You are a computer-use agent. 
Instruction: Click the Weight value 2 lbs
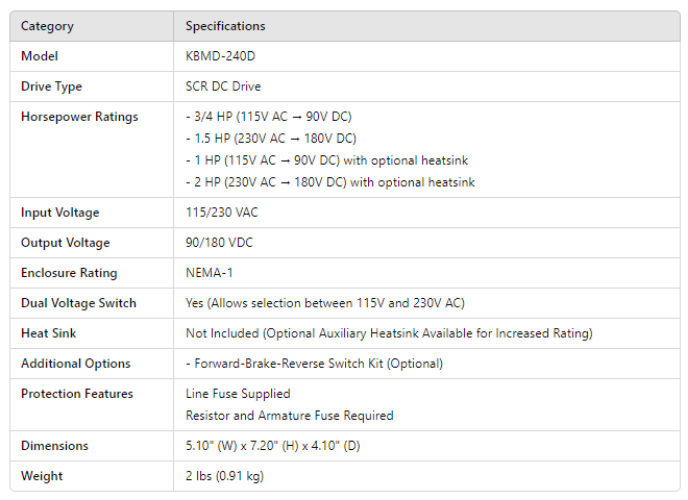click(x=224, y=476)
